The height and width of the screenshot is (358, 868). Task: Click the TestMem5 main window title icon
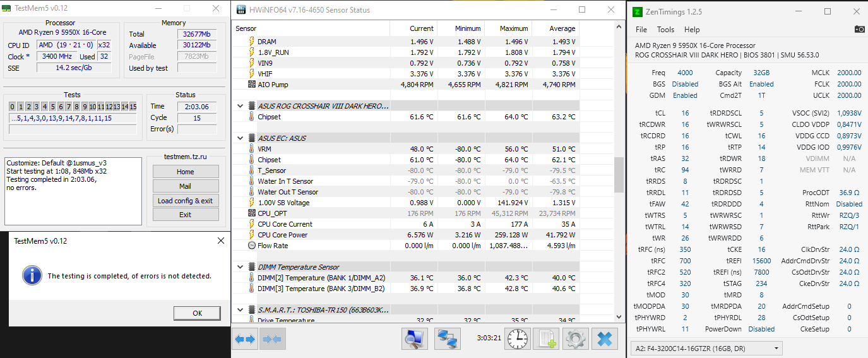[7, 8]
